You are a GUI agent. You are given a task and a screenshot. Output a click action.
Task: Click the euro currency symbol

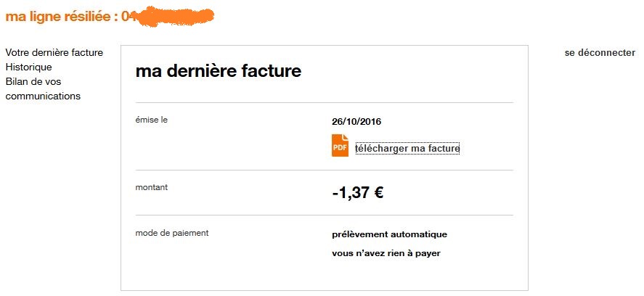378,193
